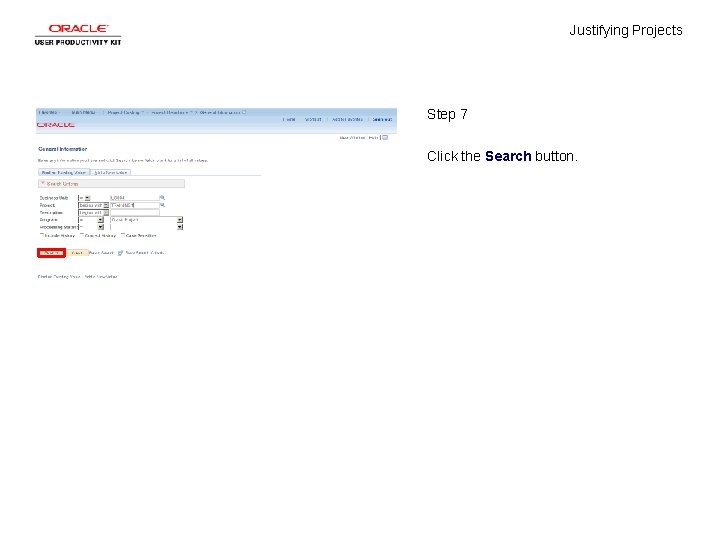Open the Main Menu in the navigation bar

(84, 112)
